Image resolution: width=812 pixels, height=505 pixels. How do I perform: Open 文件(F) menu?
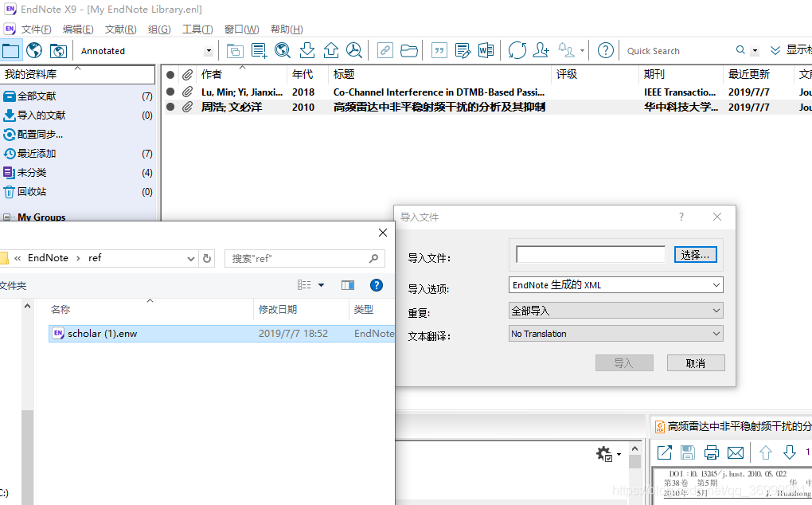[36, 29]
